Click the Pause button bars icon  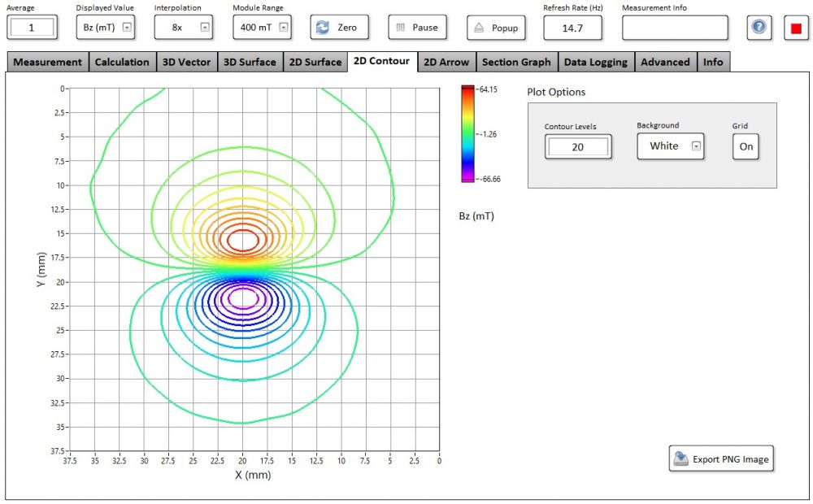[x=400, y=28]
